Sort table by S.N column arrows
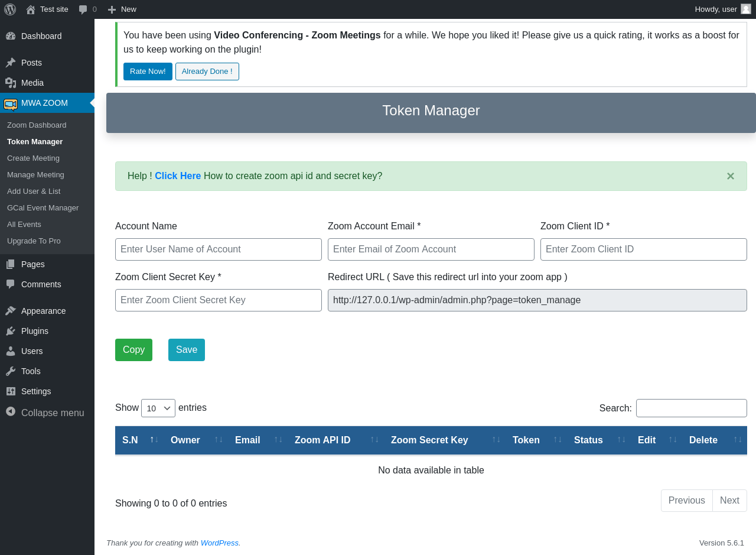756x555 pixels. [154, 439]
